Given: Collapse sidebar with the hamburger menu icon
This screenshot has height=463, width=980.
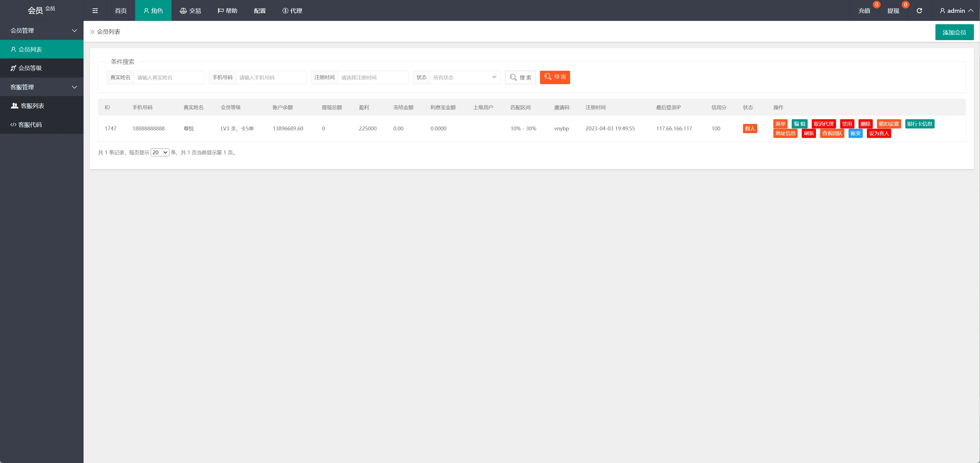Looking at the screenshot, I should (95, 11).
